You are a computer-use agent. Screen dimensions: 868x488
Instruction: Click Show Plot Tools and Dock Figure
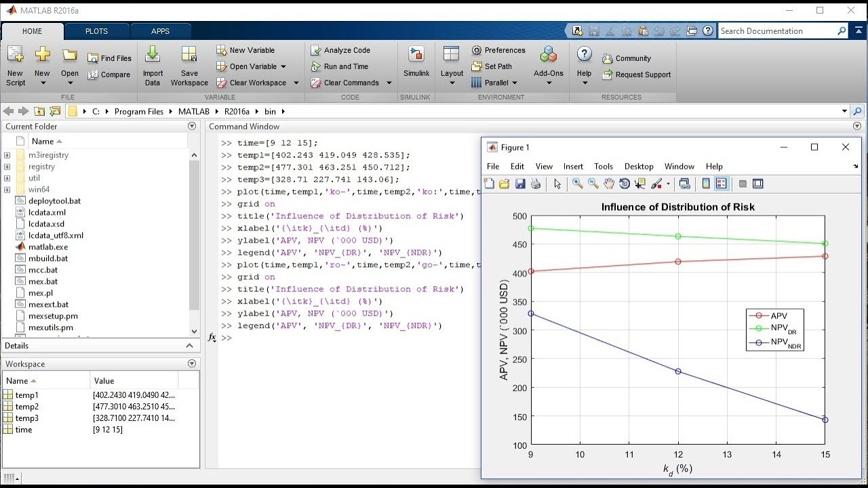[x=758, y=184]
